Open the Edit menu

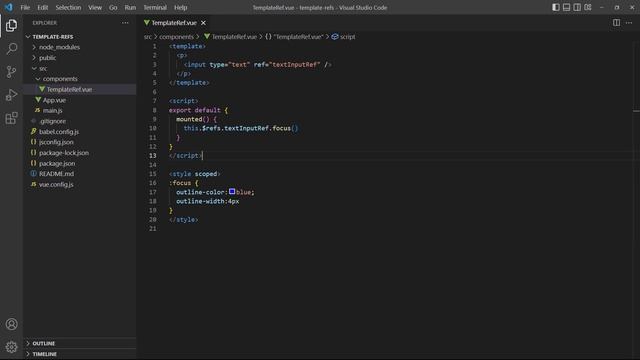tap(42, 7)
